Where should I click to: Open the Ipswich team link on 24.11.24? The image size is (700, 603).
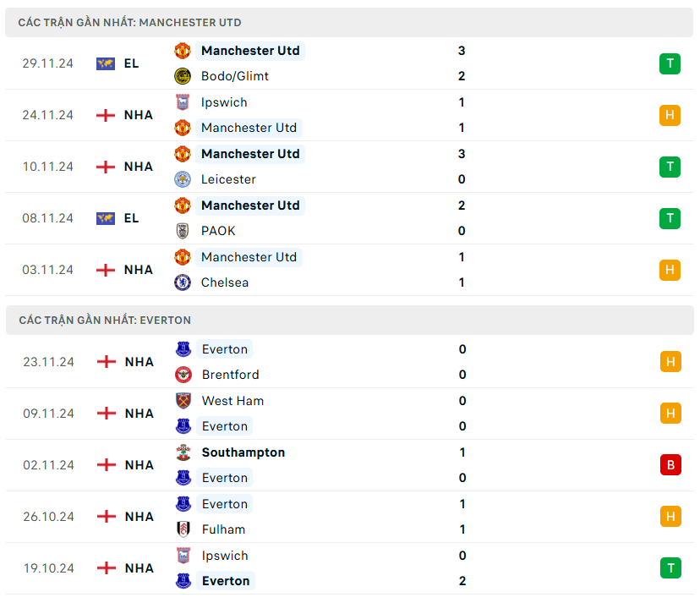point(224,102)
